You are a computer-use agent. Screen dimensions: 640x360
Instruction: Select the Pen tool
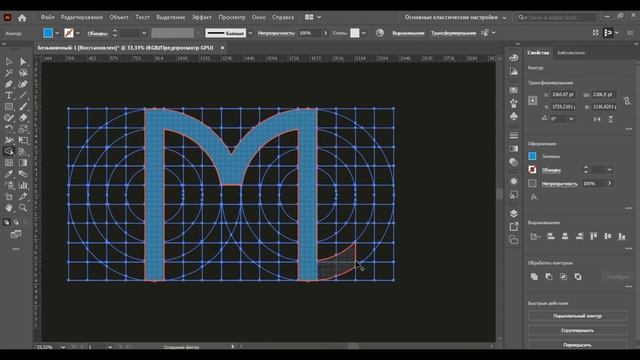coord(9,84)
